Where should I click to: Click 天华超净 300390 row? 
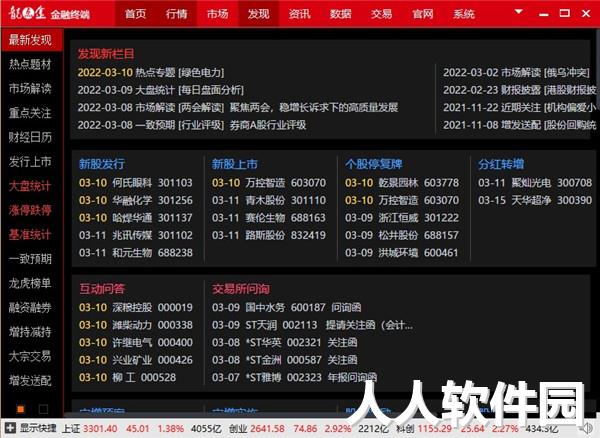click(535, 200)
